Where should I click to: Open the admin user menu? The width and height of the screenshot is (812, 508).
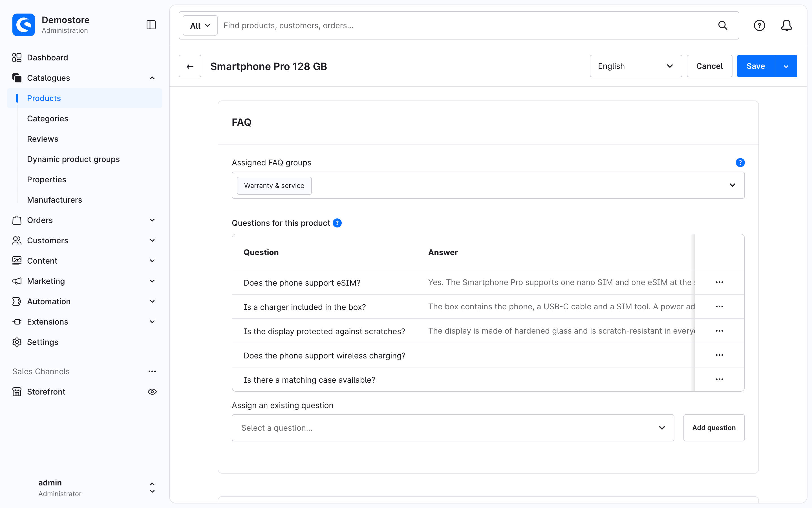pyautogui.click(x=85, y=487)
